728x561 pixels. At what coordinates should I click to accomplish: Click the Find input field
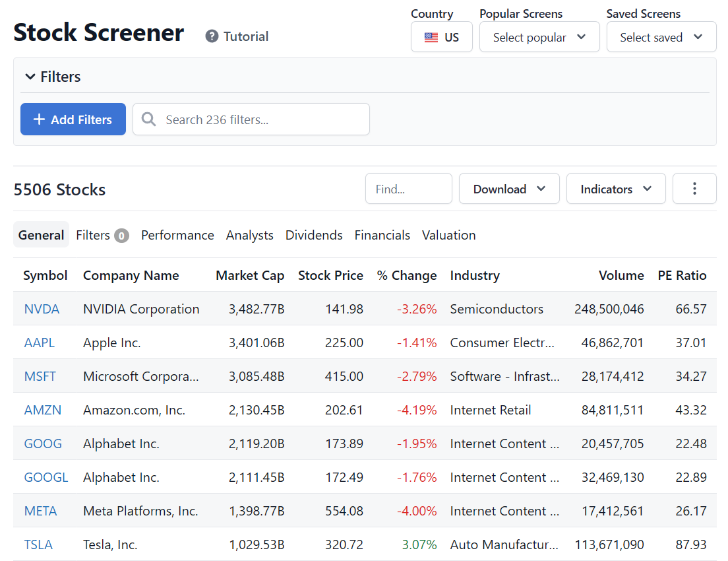(x=408, y=189)
